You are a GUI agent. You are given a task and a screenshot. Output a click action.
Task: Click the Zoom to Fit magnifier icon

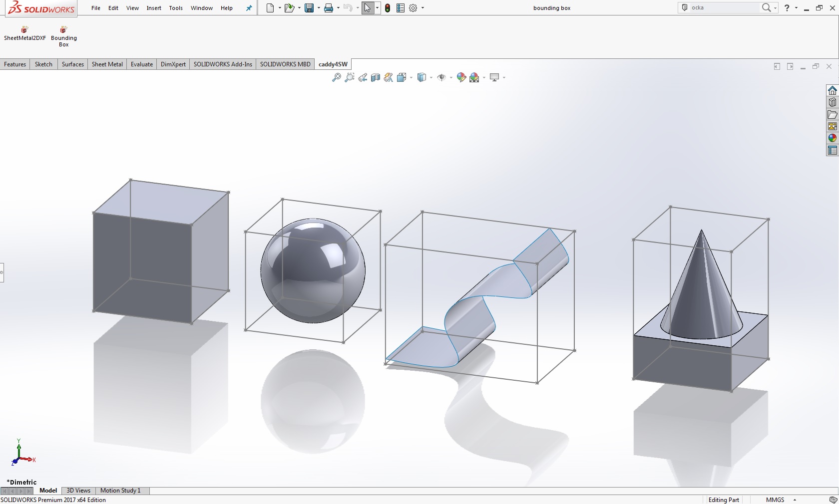[337, 77]
